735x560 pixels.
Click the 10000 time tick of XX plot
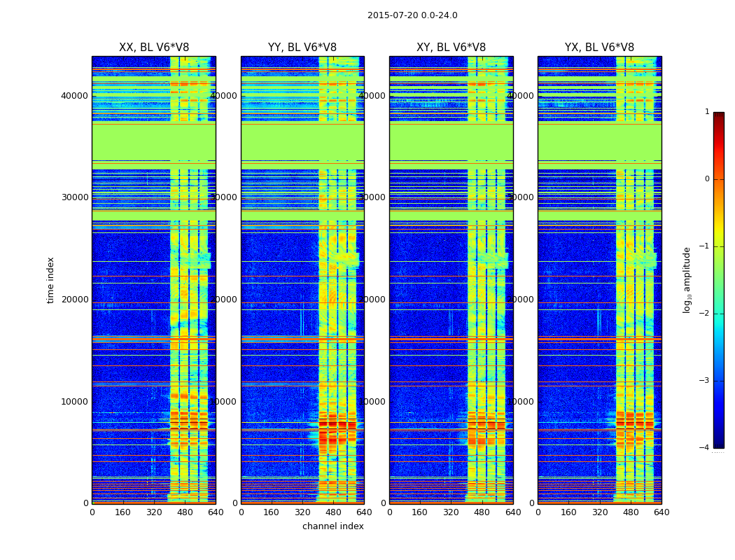[x=74, y=402]
